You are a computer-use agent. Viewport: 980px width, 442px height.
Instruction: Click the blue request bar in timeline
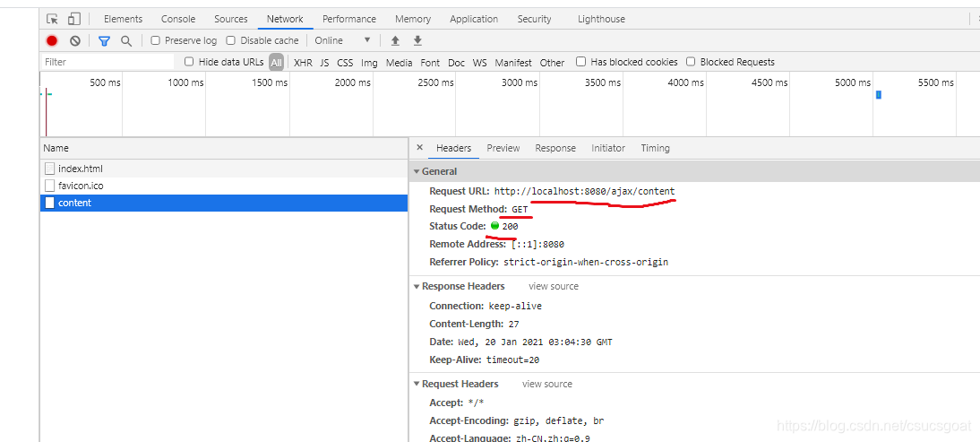(x=878, y=94)
